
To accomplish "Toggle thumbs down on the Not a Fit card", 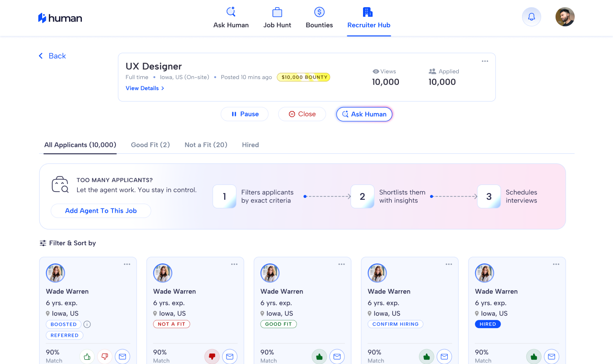I will tap(212, 356).
